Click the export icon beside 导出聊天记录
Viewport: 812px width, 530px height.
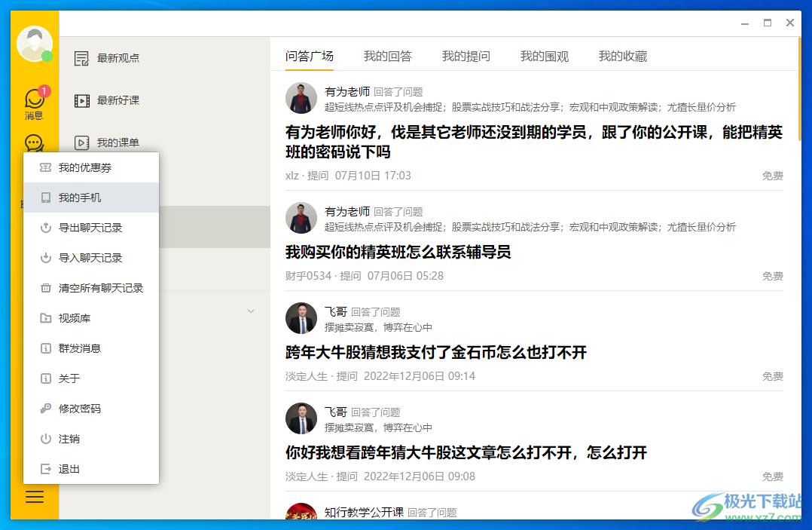(45, 228)
